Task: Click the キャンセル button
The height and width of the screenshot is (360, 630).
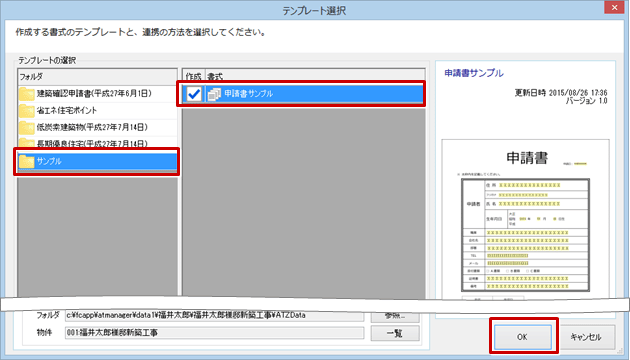Action: point(586,337)
